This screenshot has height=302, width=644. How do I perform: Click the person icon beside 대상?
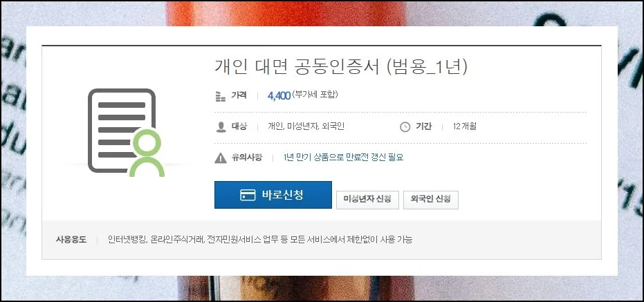coord(221,126)
